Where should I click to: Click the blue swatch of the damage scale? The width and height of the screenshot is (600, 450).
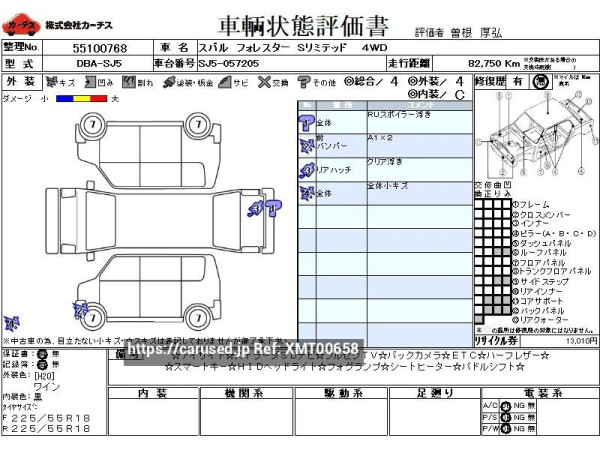tap(64, 99)
